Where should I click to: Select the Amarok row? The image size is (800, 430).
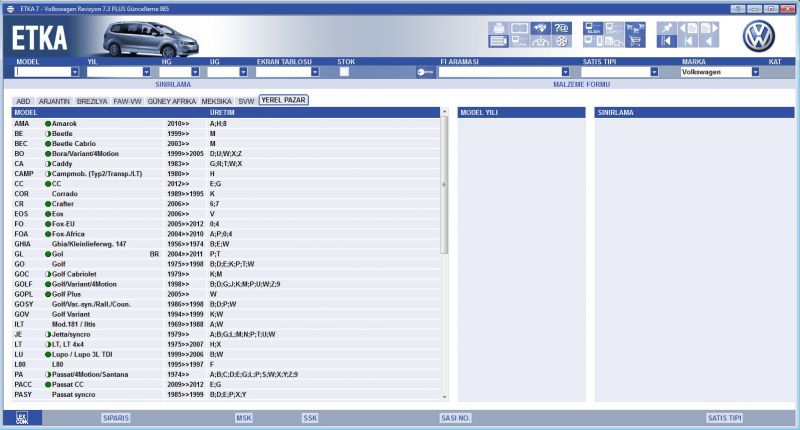[226, 123]
